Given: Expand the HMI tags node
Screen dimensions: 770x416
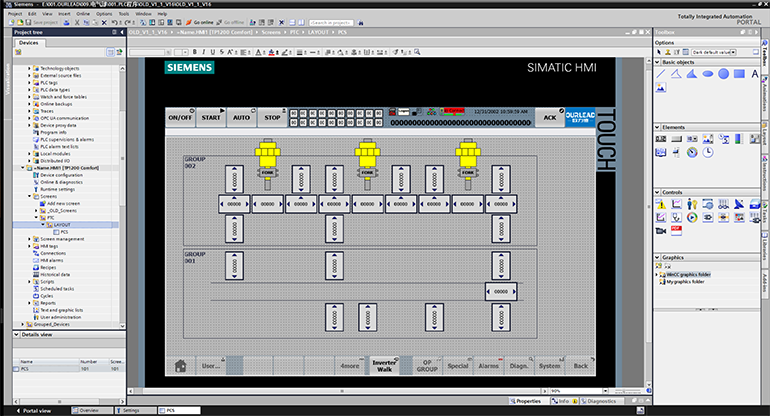Looking at the screenshot, I should (x=29, y=246).
